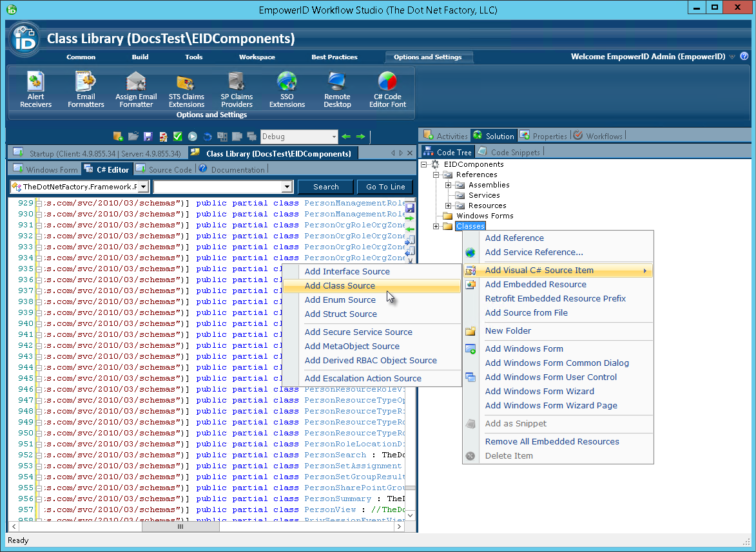The image size is (756, 552).
Task: Select Add Class Source from submenu
Action: tap(340, 286)
